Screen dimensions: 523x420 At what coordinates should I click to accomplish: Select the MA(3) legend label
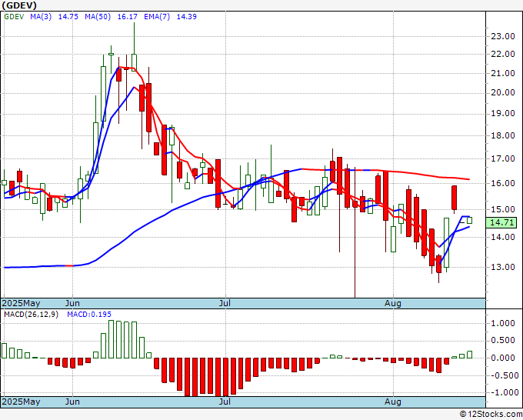41,17
